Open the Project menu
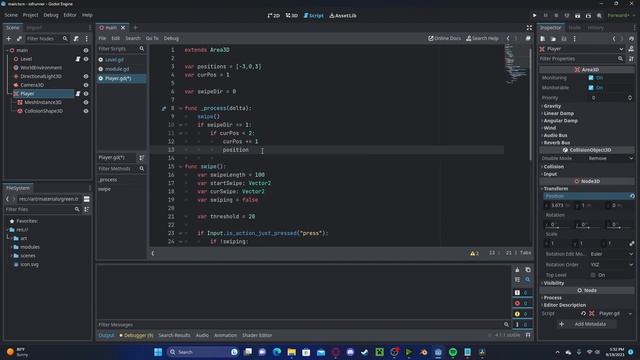 [30, 15]
